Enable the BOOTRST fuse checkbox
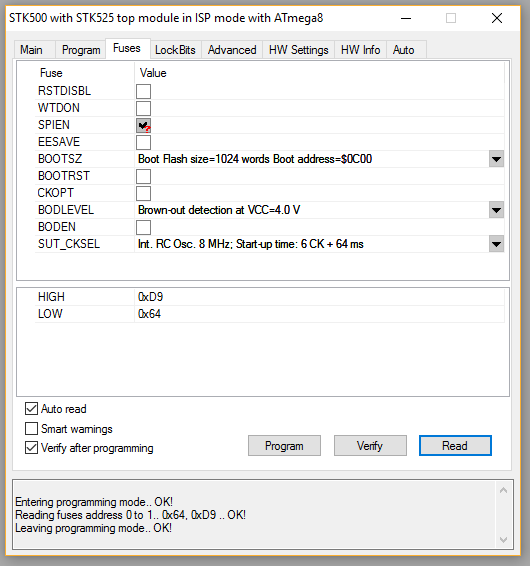Viewport: 530px width, 566px height. point(143,177)
